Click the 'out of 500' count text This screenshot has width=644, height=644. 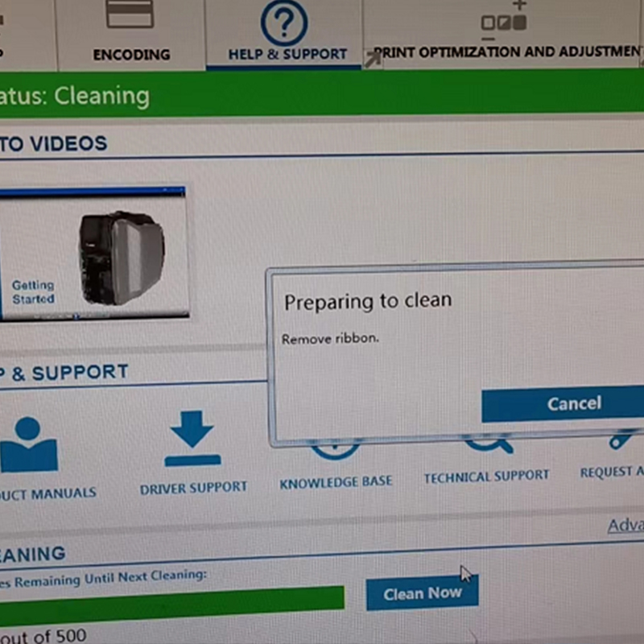click(43, 636)
